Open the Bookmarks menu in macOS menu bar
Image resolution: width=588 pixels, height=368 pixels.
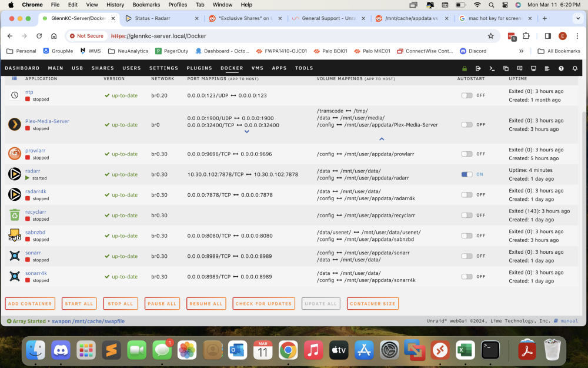pyautogui.click(x=146, y=5)
